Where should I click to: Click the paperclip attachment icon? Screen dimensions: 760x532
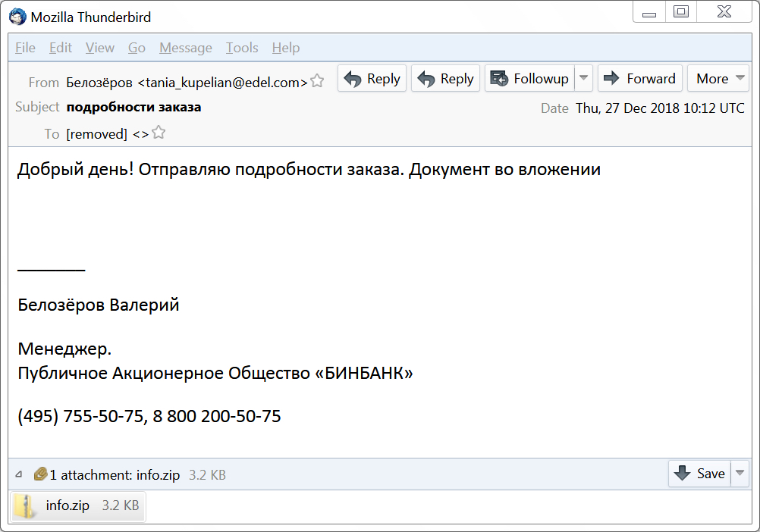40,474
